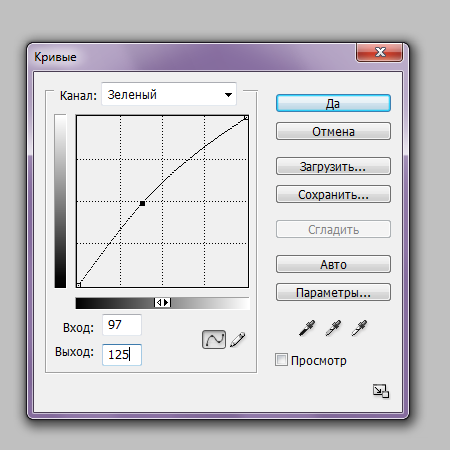Switch to the pencil draw-curve tool

[238, 340]
